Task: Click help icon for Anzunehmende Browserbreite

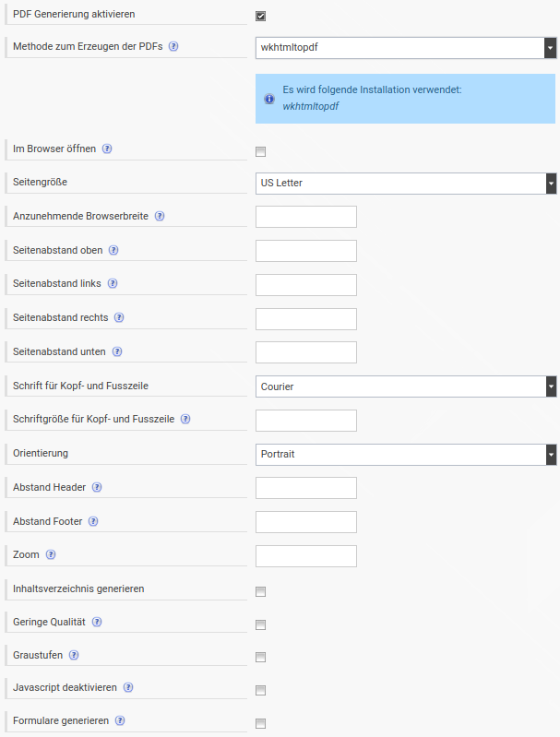Action: pyautogui.click(x=160, y=216)
